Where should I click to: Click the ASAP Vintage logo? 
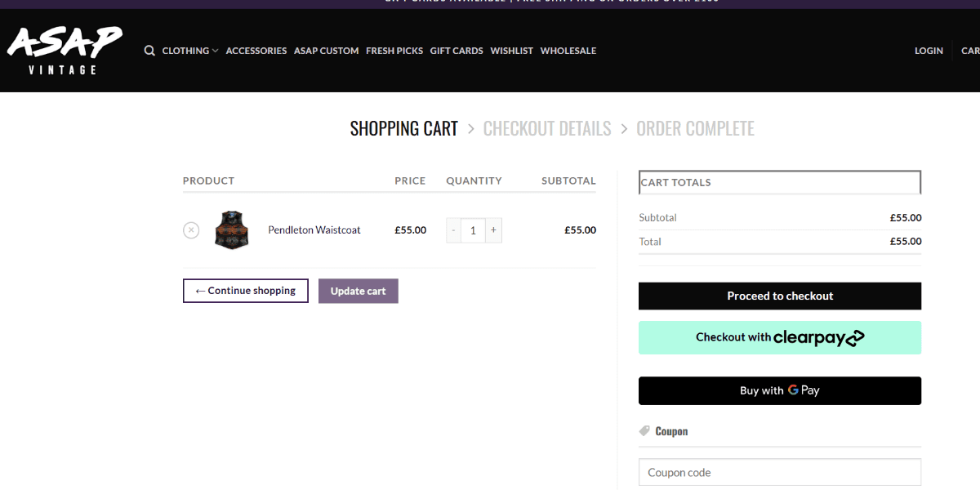pyautogui.click(x=65, y=51)
